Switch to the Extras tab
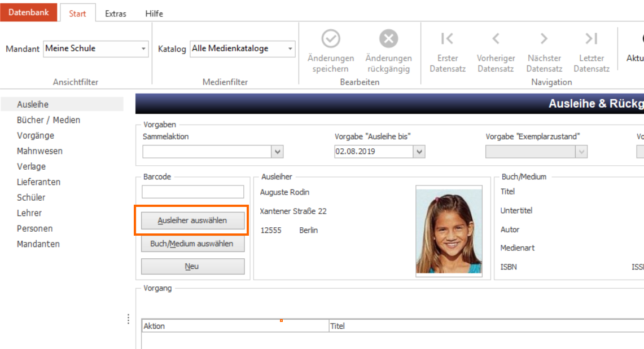 115,14
